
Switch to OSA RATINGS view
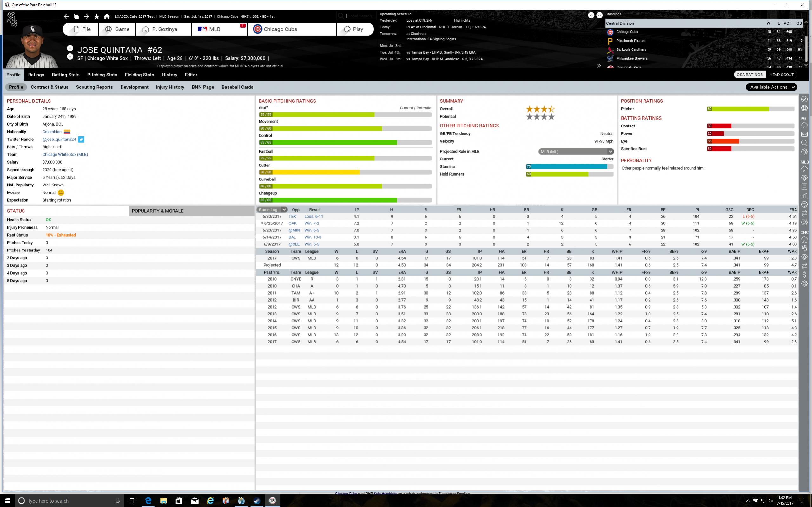(749, 75)
